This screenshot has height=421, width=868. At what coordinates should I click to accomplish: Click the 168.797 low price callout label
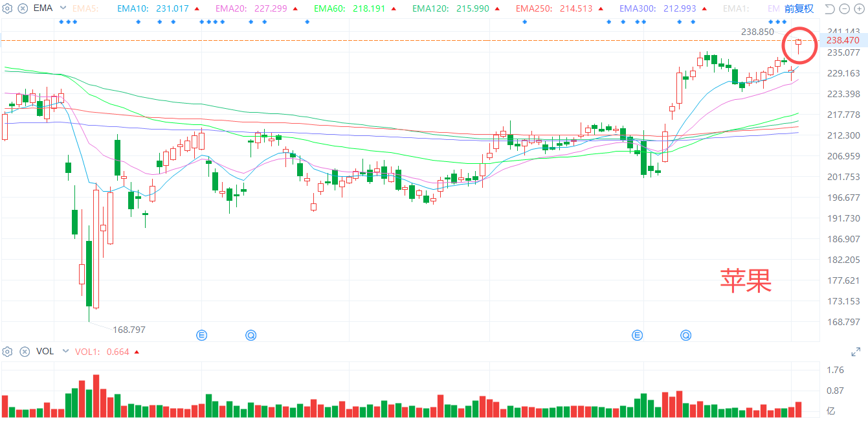click(129, 330)
